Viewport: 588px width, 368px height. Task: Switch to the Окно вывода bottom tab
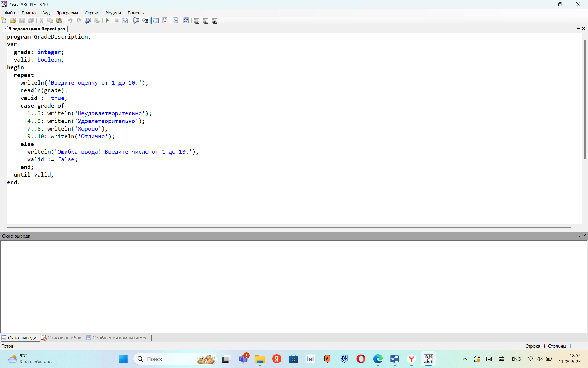tap(19, 338)
